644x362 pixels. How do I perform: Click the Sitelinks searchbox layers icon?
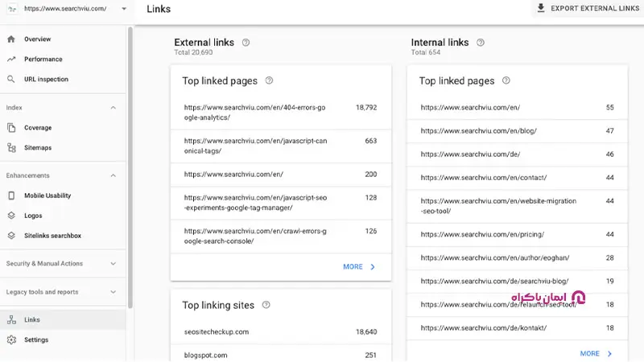pyautogui.click(x=11, y=236)
